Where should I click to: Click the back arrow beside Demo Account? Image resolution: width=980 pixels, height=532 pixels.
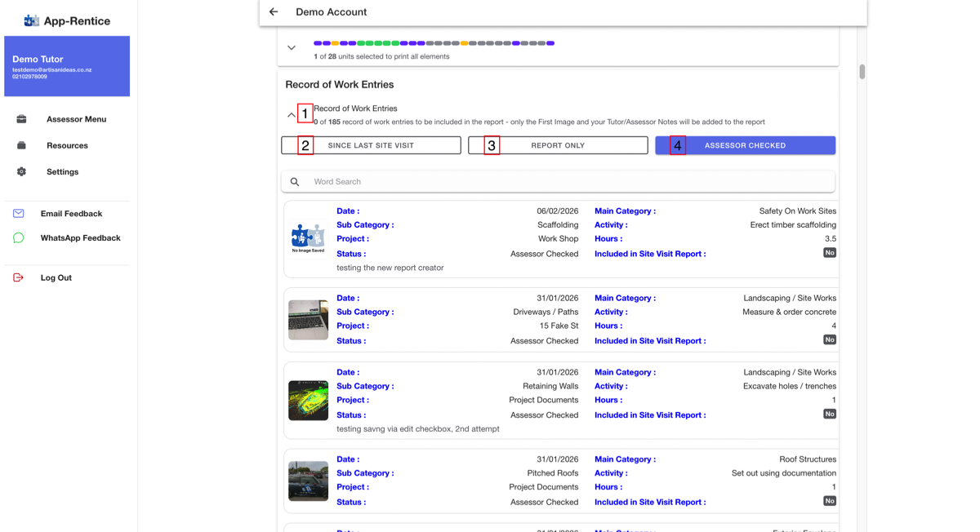point(274,12)
